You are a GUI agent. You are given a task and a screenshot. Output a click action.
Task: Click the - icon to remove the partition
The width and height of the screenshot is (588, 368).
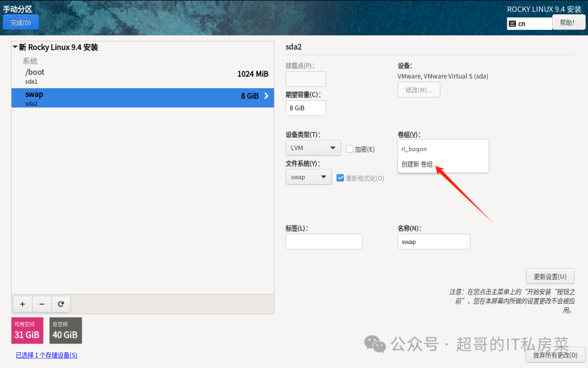pyautogui.click(x=42, y=304)
